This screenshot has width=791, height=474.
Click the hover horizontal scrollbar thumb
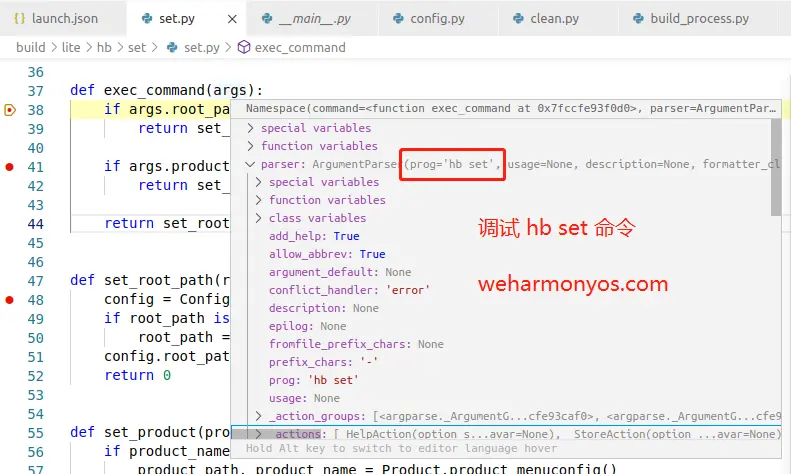276,434
